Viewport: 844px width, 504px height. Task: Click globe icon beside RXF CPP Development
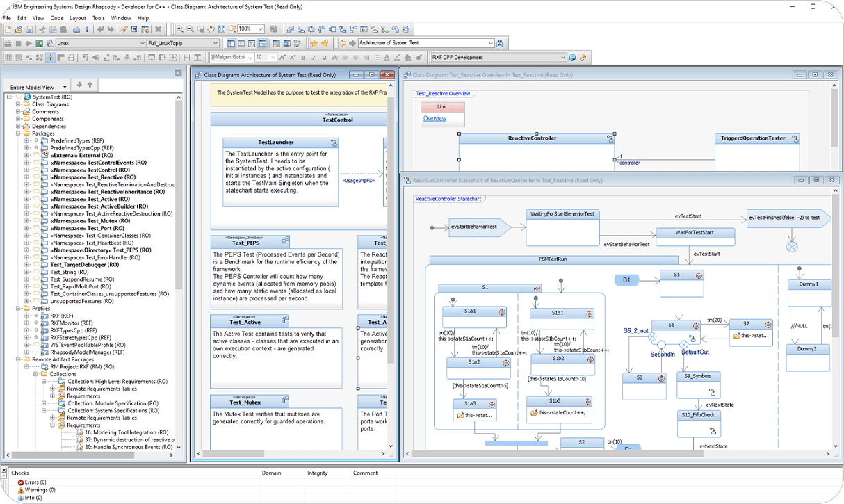click(x=572, y=58)
